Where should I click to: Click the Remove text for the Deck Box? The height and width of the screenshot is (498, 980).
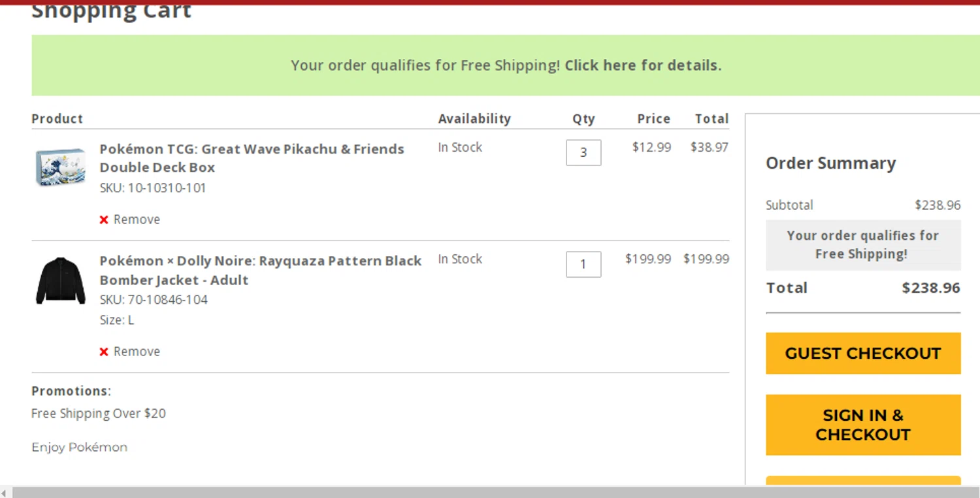pos(137,220)
